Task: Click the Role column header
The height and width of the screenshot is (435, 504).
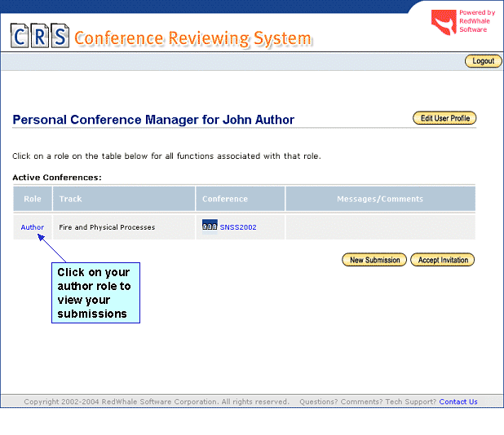Action: point(33,199)
